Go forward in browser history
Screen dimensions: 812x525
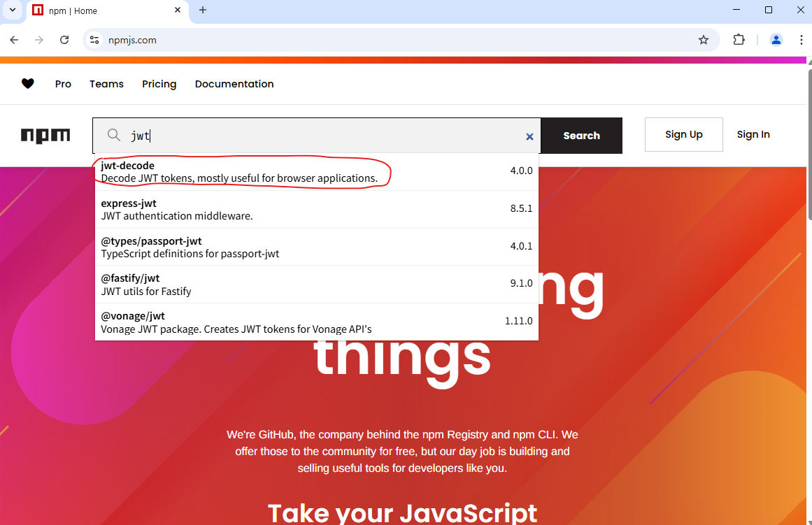pyautogui.click(x=39, y=40)
